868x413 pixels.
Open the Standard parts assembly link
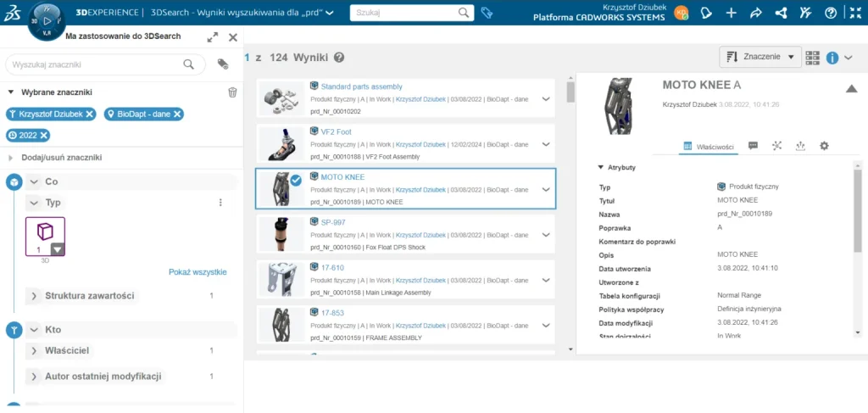click(361, 87)
